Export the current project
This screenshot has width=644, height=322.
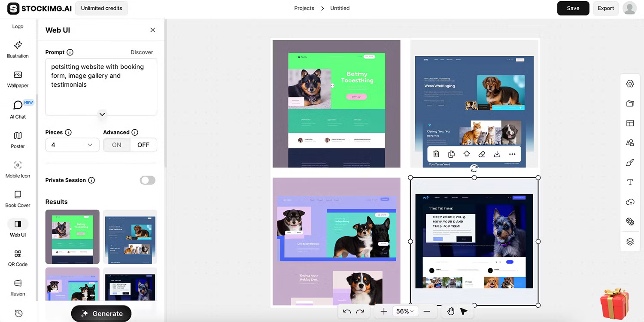tap(606, 8)
